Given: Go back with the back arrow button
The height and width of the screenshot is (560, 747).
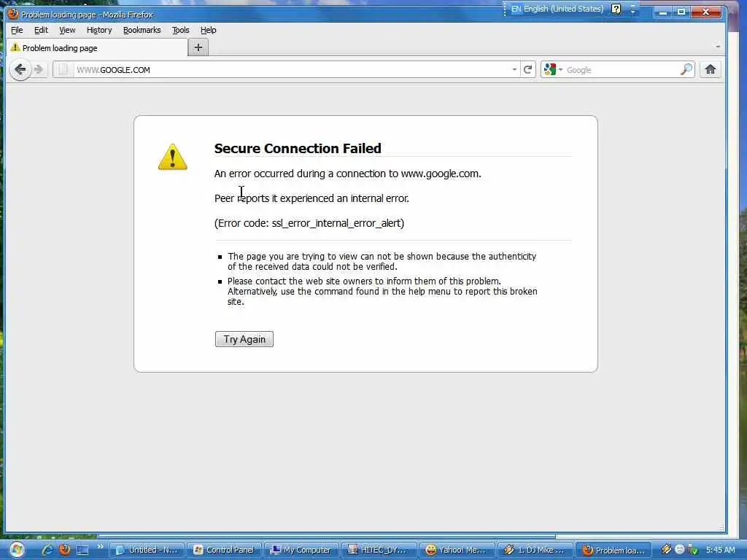Looking at the screenshot, I should tap(20, 70).
